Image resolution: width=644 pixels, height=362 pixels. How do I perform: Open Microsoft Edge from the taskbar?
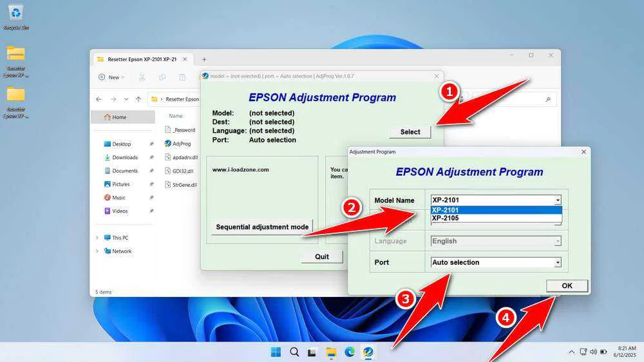coord(350,352)
